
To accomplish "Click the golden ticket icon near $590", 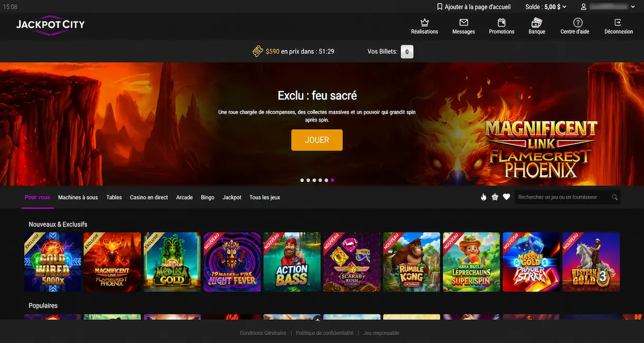I will [258, 51].
